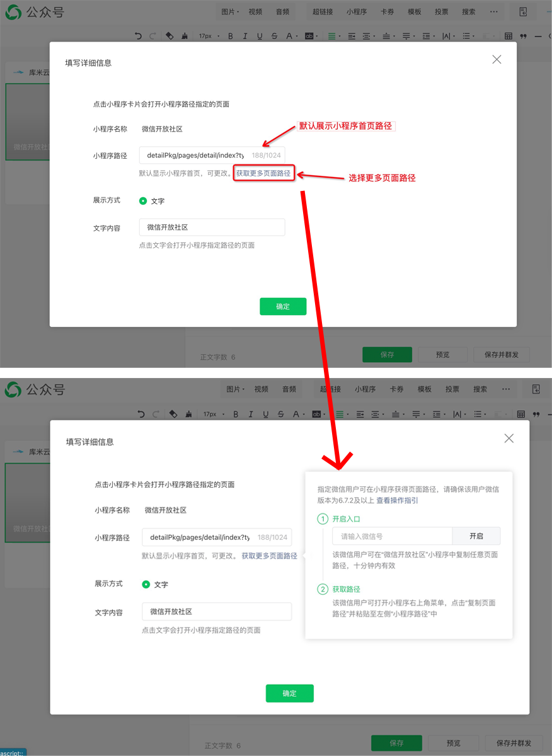552x756 pixels.
Task: Select the 文字 radio in the lower dialog
Action: [146, 584]
